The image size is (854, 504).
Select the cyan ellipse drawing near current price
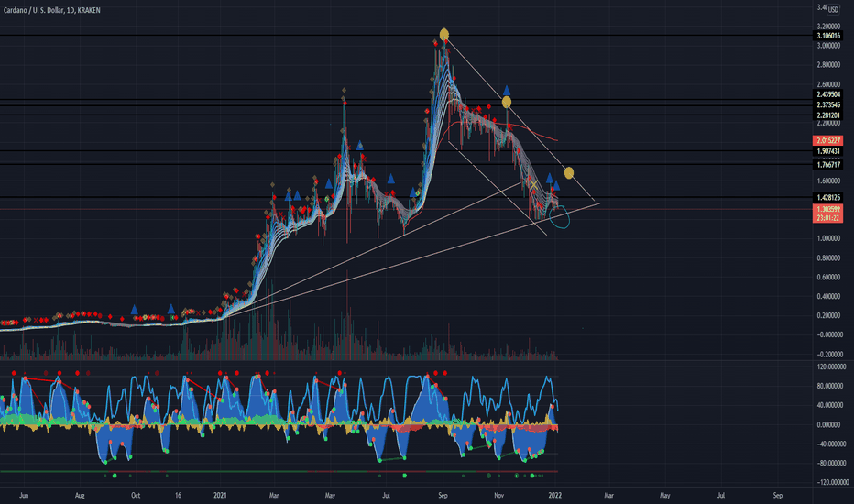pyautogui.click(x=559, y=215)
